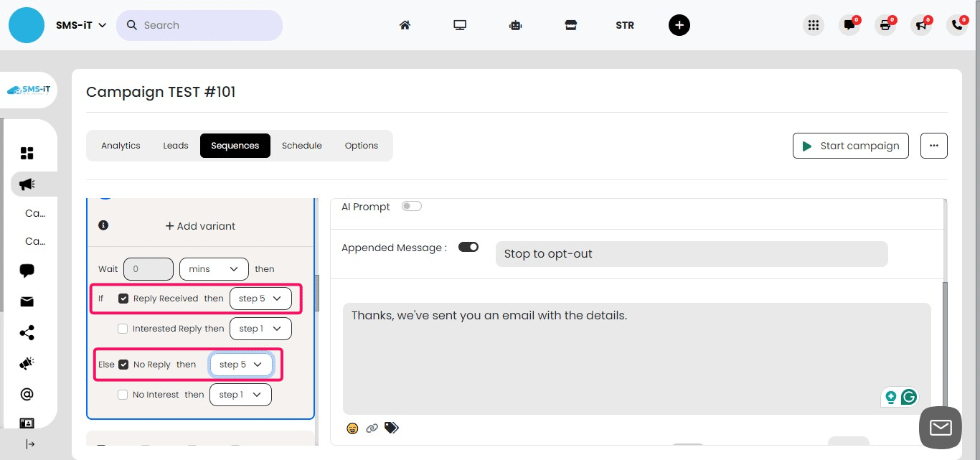980x460 pixels.
Task: Disable the Appended Message toggle
Action: pos(468,246)
